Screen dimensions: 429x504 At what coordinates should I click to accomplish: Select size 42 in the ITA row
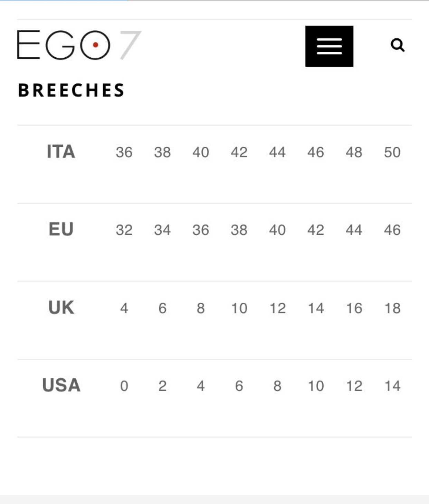[x=239, y=152]
